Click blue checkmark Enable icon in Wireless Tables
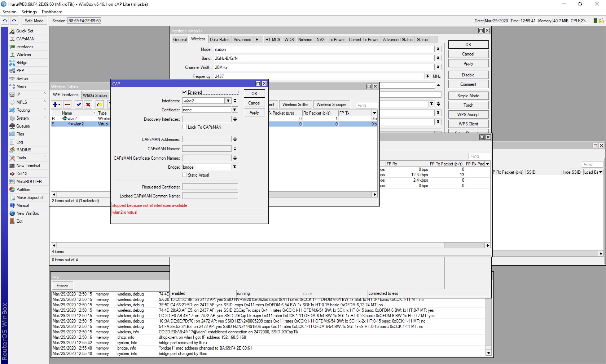Viewport: 606px width, 364px height. [x=79, y=105]
